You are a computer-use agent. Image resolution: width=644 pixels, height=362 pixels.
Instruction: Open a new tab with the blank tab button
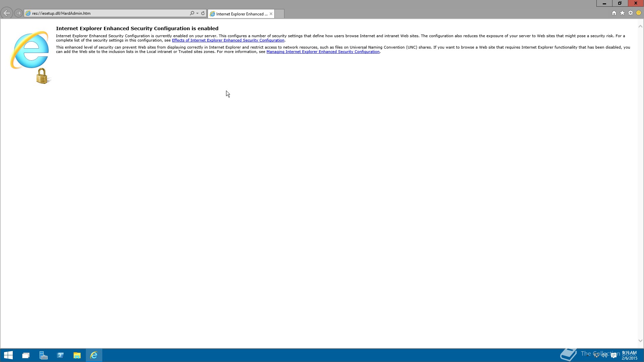pos(279,14)
